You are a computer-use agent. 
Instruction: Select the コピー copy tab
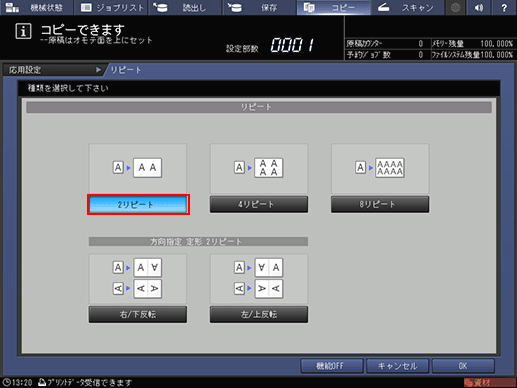click(x=333, y=7)
